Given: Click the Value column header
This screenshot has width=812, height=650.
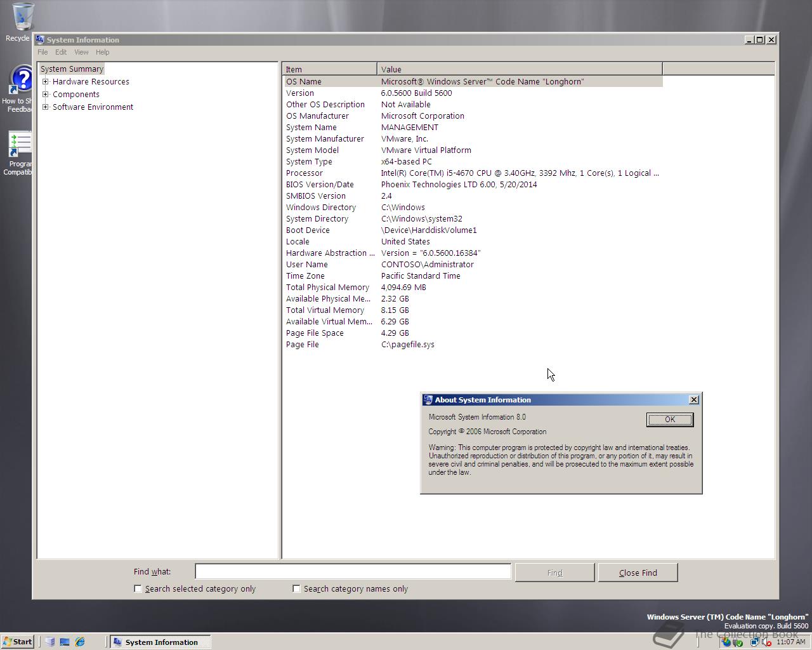Looking at the screenshot, I should pyautogui.click(x=520, y=69).
